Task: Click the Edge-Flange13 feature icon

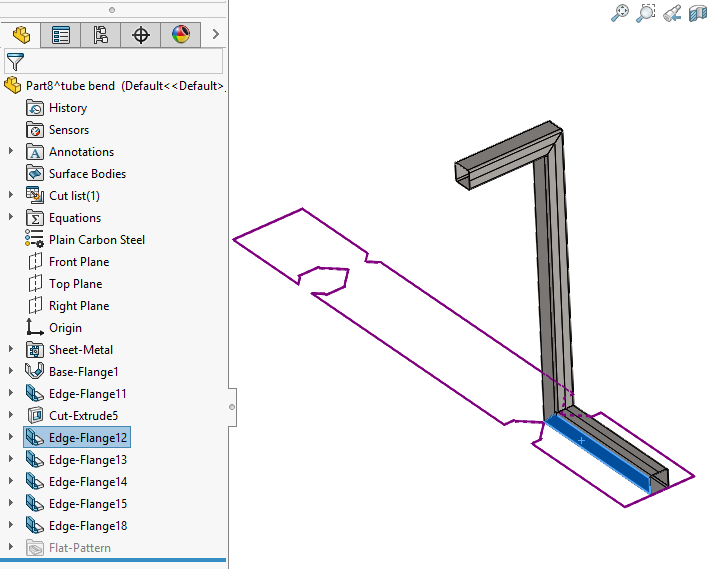Action: (x=35, y=459)
